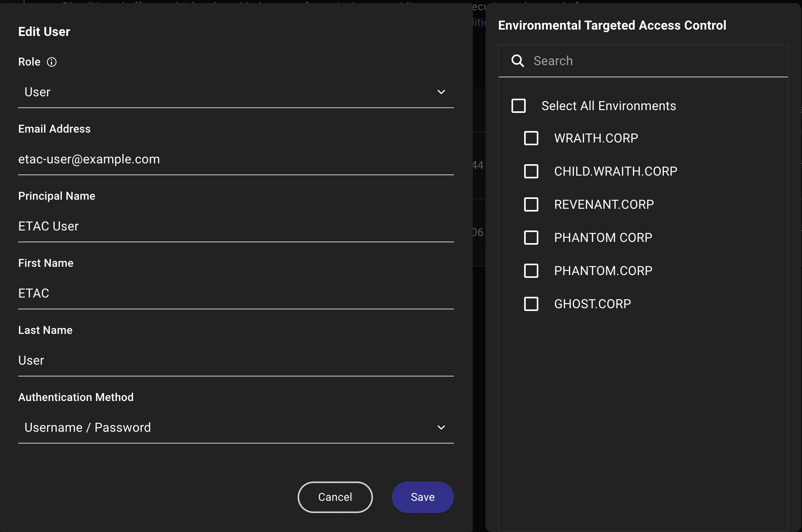Image resolution: width=802 pixels, height=532 pixels.
Task: Click the Principal Name field
Action: [236, 226]
